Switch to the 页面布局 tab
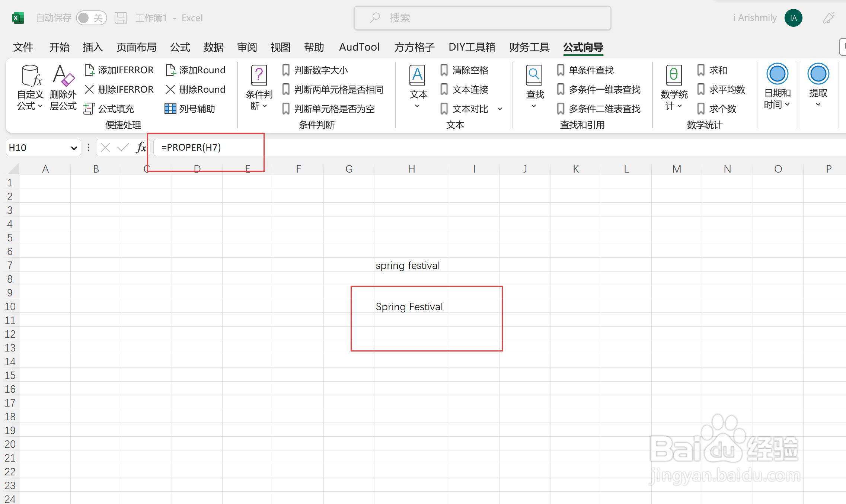The image size is (846, 504). pos(136,47)
